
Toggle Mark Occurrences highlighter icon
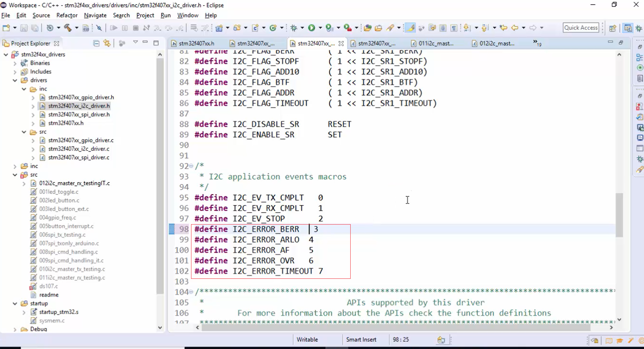410,28
